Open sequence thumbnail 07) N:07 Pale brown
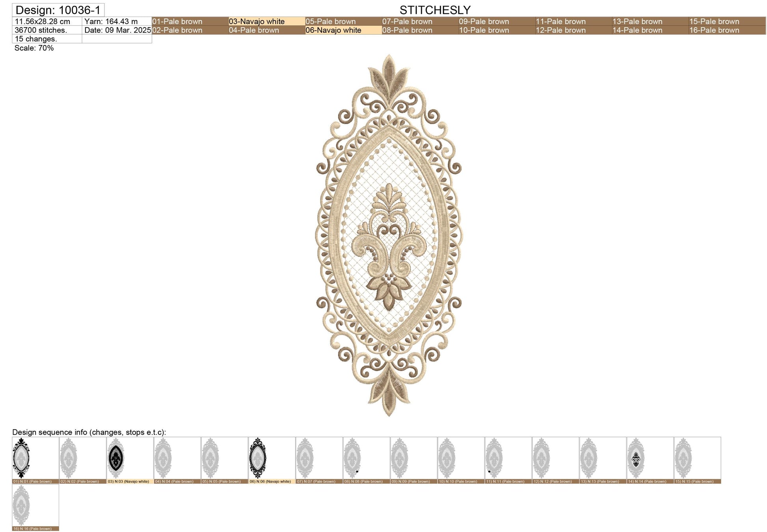The height and width of the screenshot is (532, 767). [x=319, y=460]
